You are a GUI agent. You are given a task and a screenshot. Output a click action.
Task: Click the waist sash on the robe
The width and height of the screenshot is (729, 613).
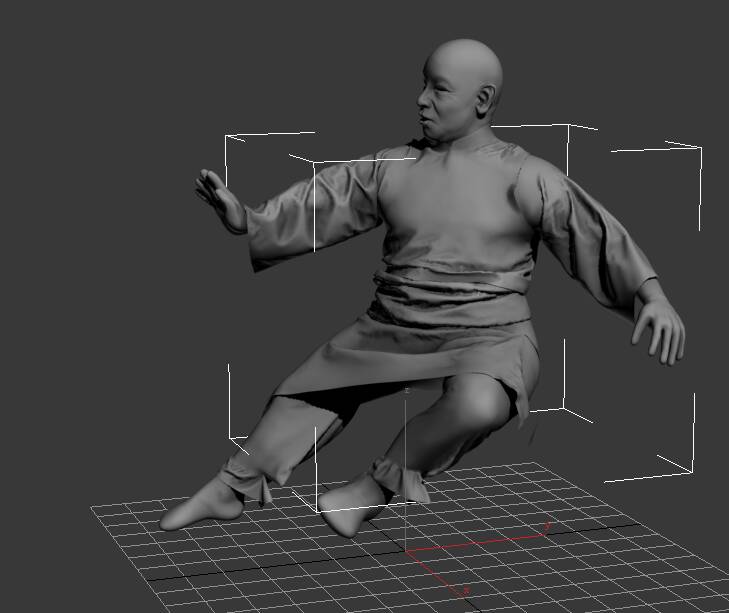[452, 296]
